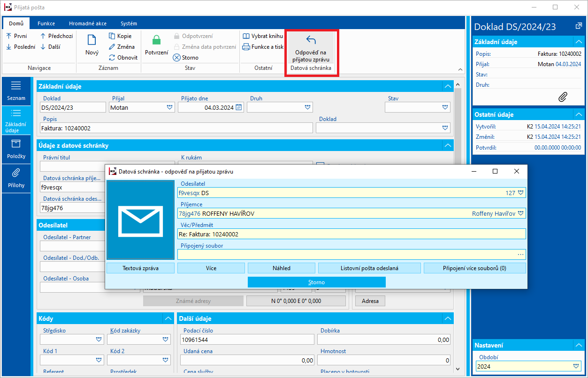This screenshot has height=378, width=588.
Task: Click Připojení více souborů (0) button
Action: click(474, 268)
